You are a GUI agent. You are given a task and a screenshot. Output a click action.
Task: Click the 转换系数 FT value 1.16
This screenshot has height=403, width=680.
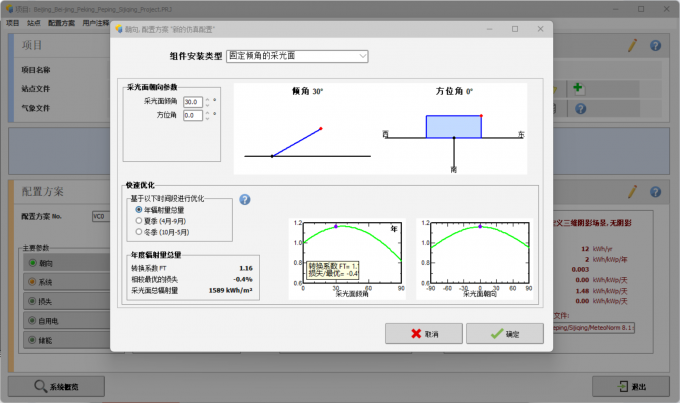pyautogui.click(x=246, y=268)
